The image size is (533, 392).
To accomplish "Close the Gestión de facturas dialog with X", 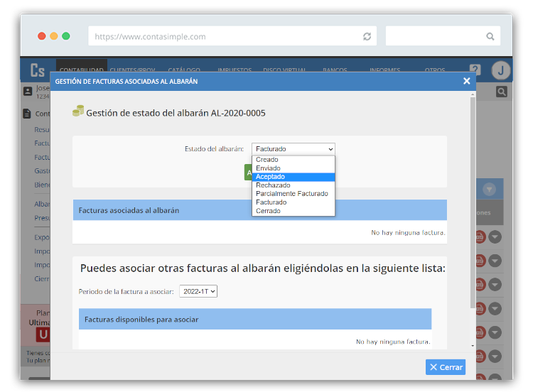I will coord(466,81).
